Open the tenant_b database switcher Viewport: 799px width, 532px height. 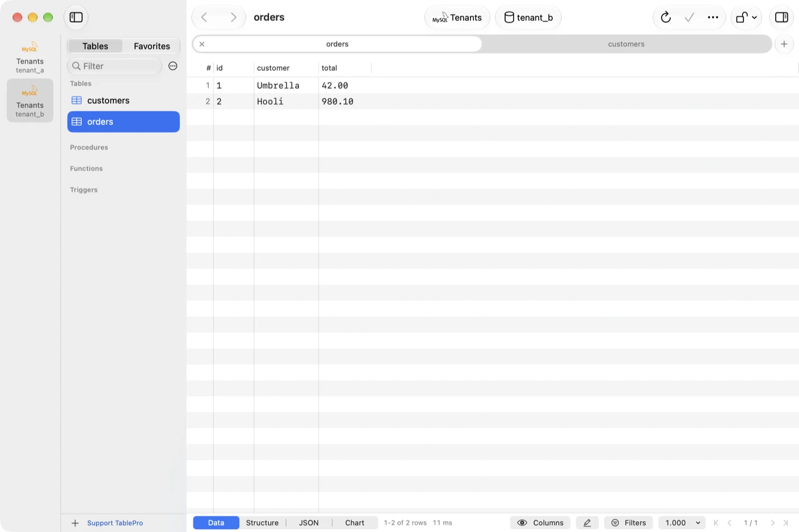click(x=528, y=18)
